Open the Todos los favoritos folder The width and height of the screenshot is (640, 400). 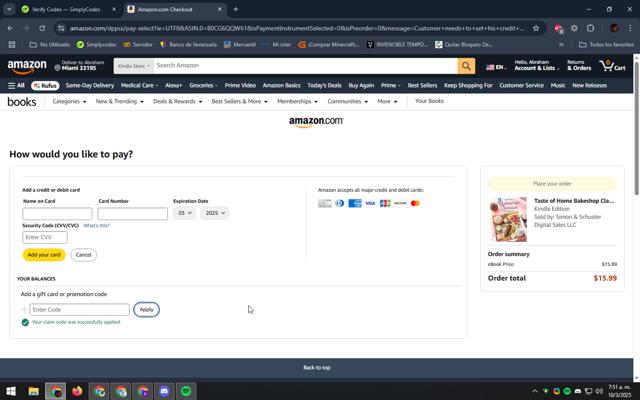pos(607,44)
